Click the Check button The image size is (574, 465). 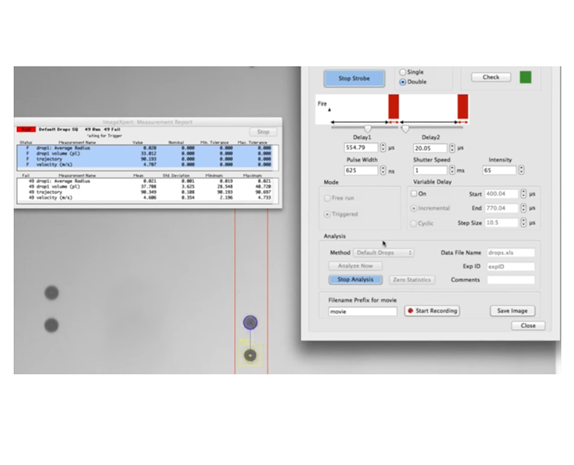click(x=491, y=77)
